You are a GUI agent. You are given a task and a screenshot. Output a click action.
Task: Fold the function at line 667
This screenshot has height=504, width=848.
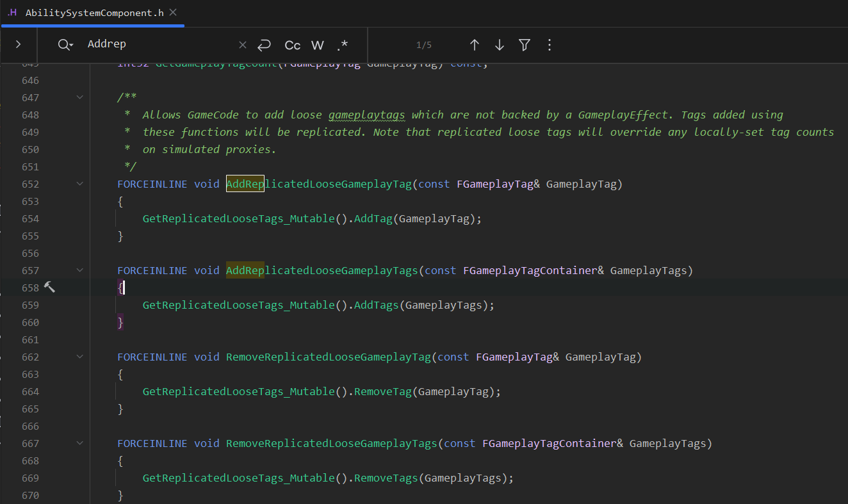(x=79, y=443)
